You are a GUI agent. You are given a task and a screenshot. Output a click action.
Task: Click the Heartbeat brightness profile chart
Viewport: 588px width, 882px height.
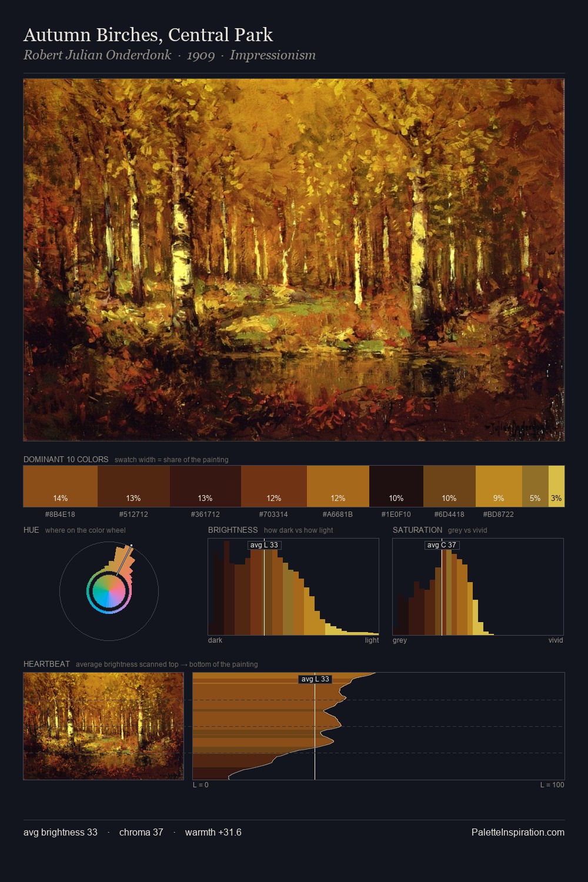379,726
